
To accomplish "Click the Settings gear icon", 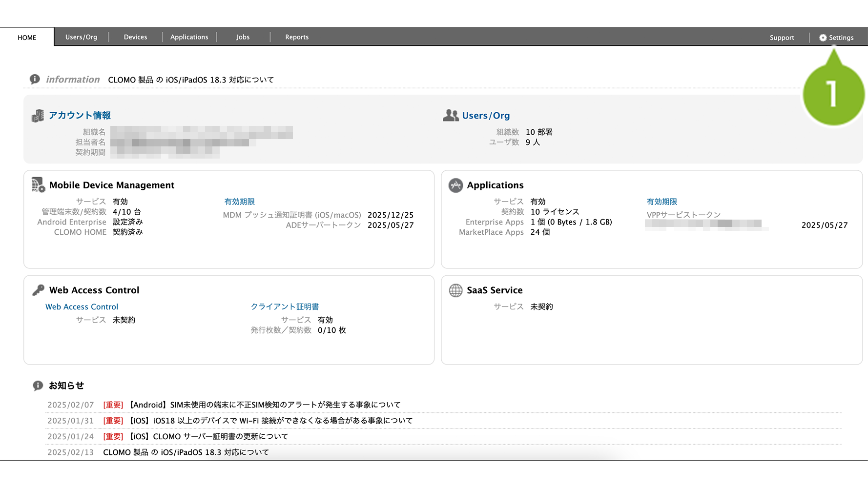I will point(823,38).
